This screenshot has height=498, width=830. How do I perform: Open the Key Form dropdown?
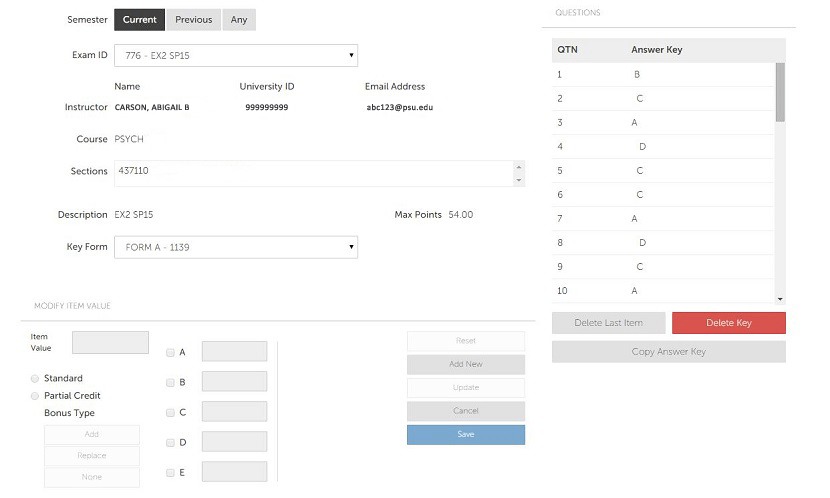[x=236, y=247]
